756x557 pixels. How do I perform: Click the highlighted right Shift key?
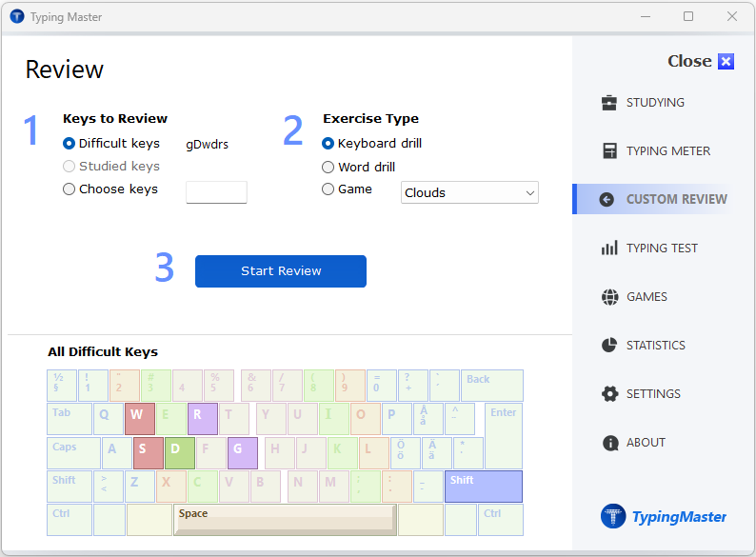(484, 487)
